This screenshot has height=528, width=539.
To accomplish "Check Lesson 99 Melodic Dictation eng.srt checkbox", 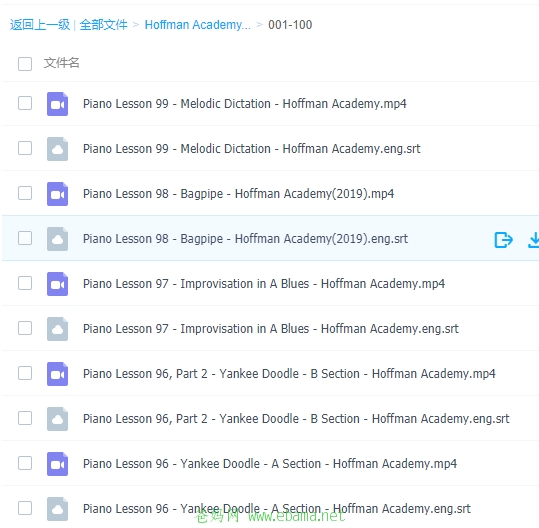I will pos(25,148).
